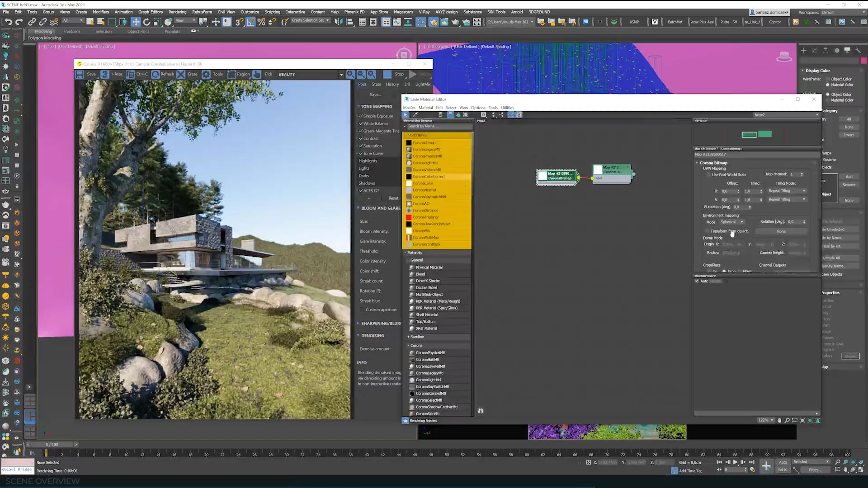Click the Angle Snap toggle icon
868x488 pixels.
click(x=250, y=22)
